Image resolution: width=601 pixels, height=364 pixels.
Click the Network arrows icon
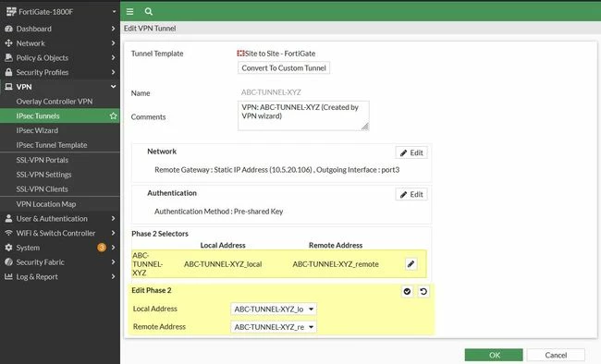8,43
